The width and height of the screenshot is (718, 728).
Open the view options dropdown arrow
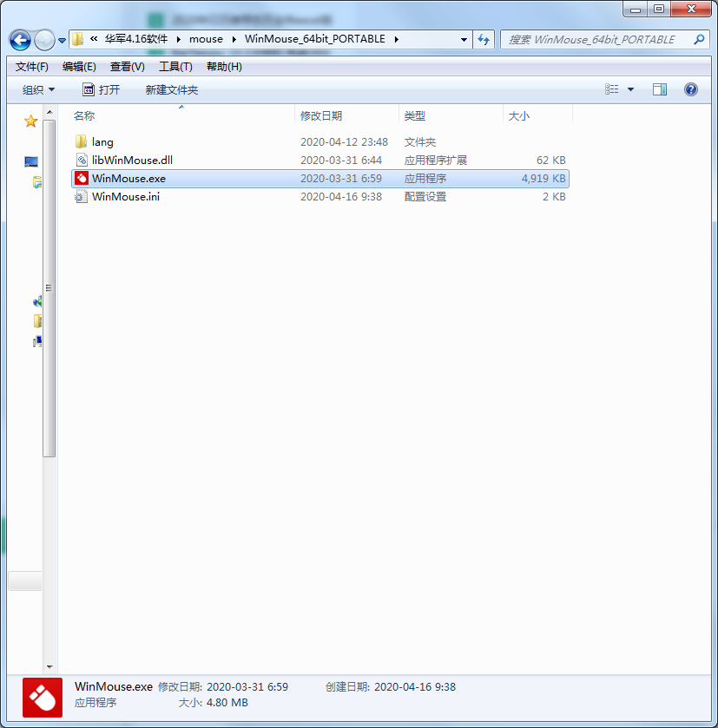point(631,89)
